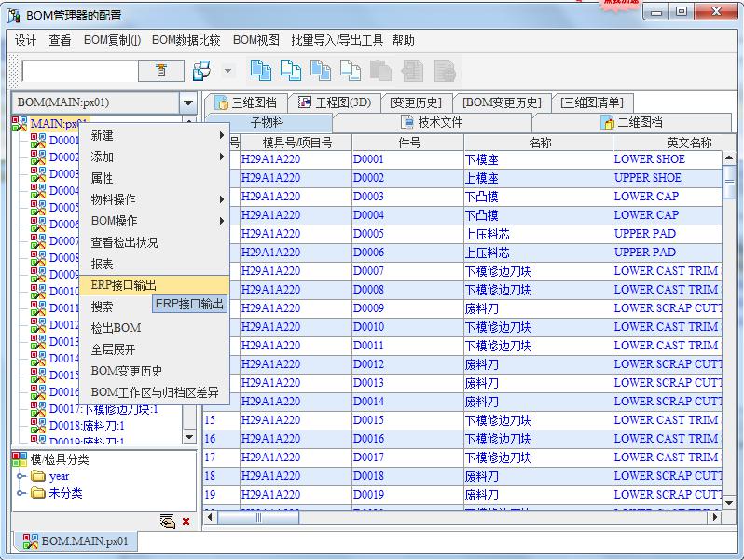Open the dropdown arrow beside the view icon
744x560 pixels.
point(227,71)
